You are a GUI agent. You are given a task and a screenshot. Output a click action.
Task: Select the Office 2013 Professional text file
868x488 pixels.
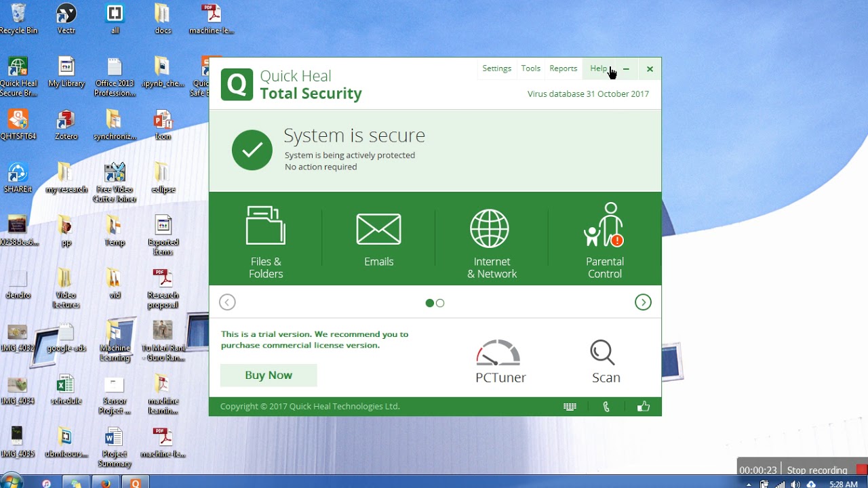pos(115,77)
